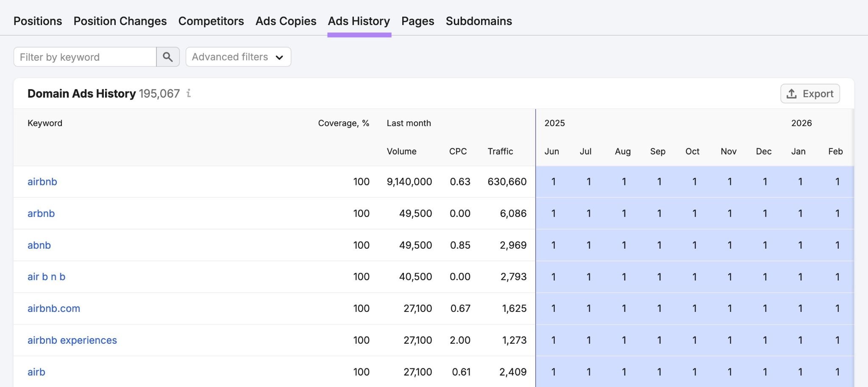Image resolution: width=868 pixels, height=387 pixels.
Task: Click the 630,660 traffic value
Action: (x=507, y=182)
